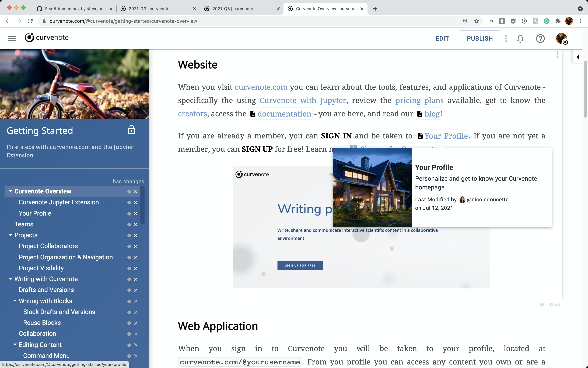Open a new browser tab
This screenshot has height=368, width=588.
click(375, 9)
